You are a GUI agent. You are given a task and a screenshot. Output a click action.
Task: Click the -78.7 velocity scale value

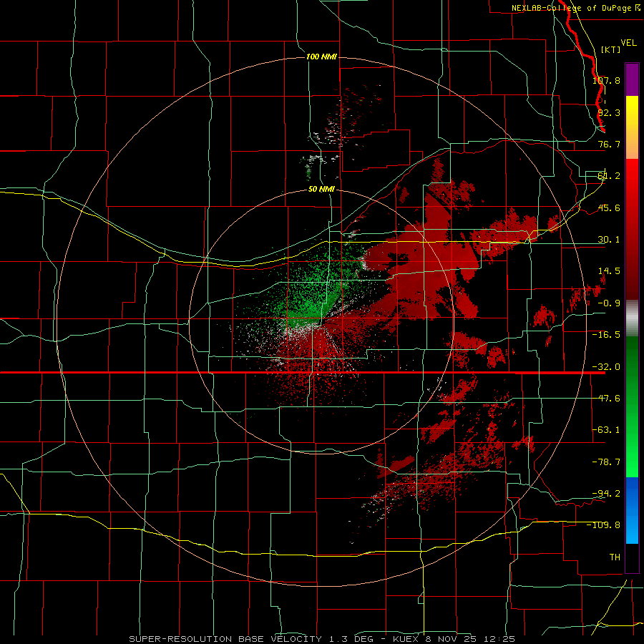606,462
